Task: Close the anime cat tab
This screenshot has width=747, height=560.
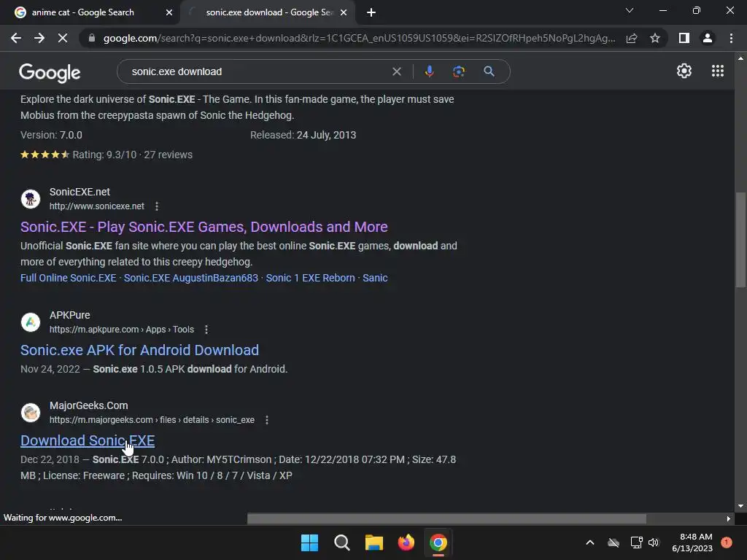Action: [x=169, y=12]
